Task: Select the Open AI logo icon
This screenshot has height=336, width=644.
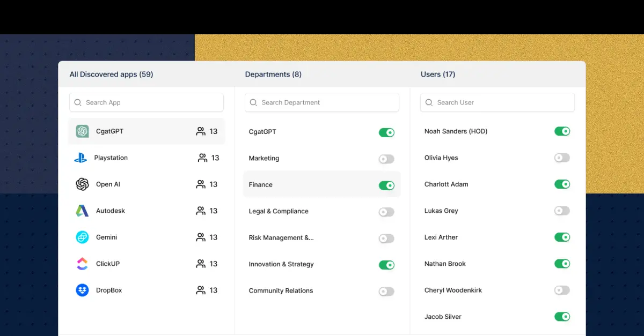Action: [x=82, y=184]
